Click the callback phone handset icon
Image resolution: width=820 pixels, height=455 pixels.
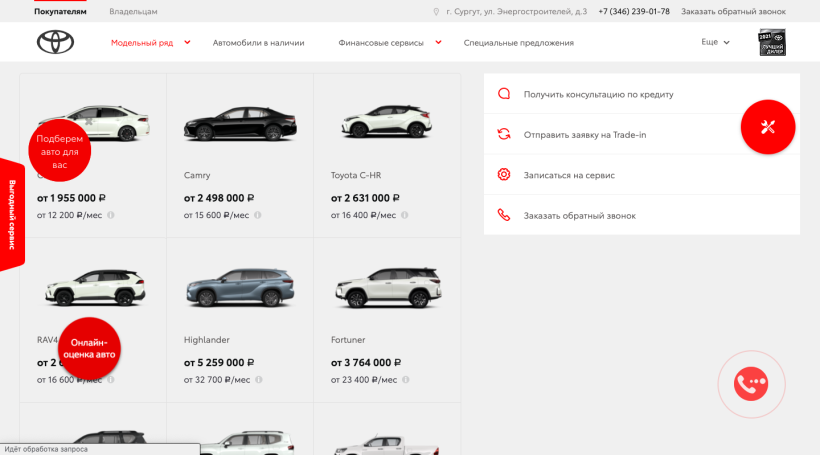tap(504, 215)
